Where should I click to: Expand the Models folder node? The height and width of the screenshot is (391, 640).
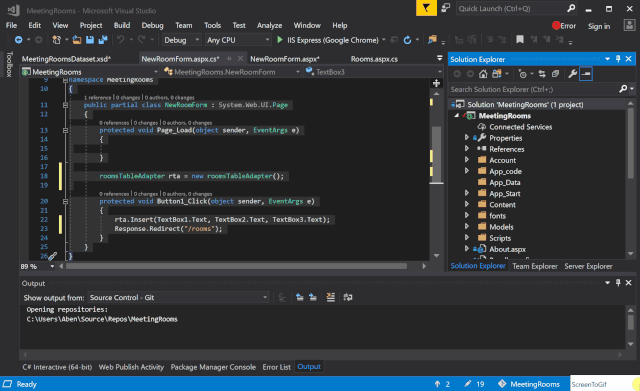coord(467,227)
